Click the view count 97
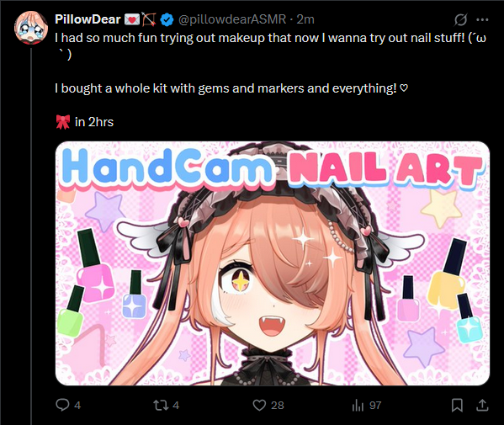 click(375, 405)
